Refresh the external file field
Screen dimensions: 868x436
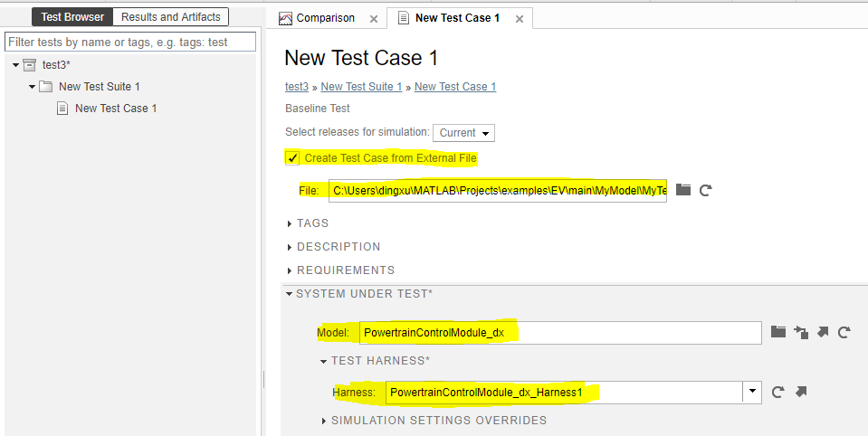pos(706,190)
